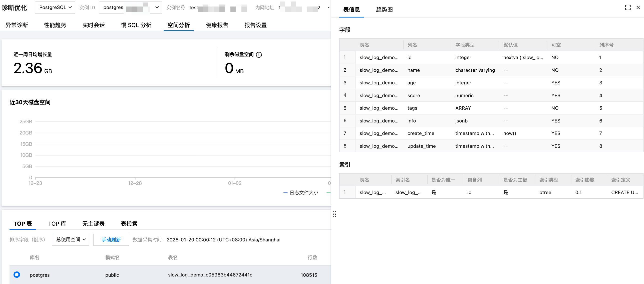Click the 索引类型 column header
This screenshot has height=284, width=644.
(549, 180)
